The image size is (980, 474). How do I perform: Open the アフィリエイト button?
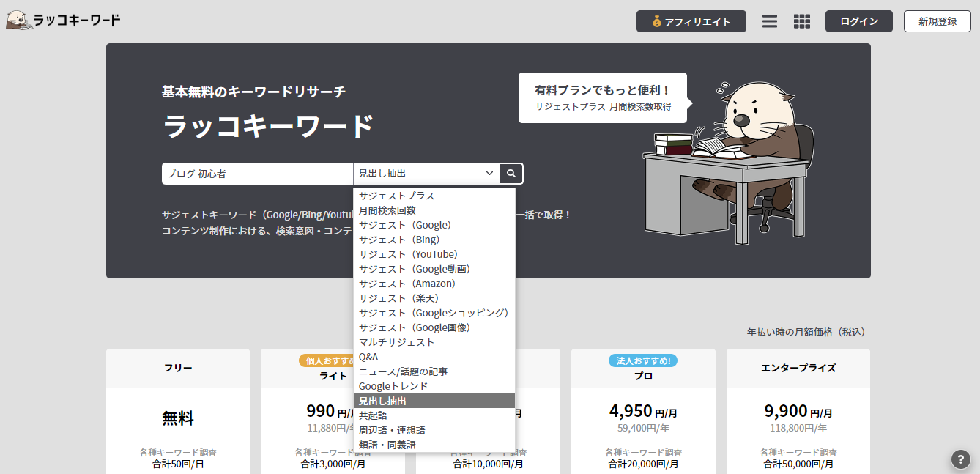pyautogui.click(x=691, y=21)
